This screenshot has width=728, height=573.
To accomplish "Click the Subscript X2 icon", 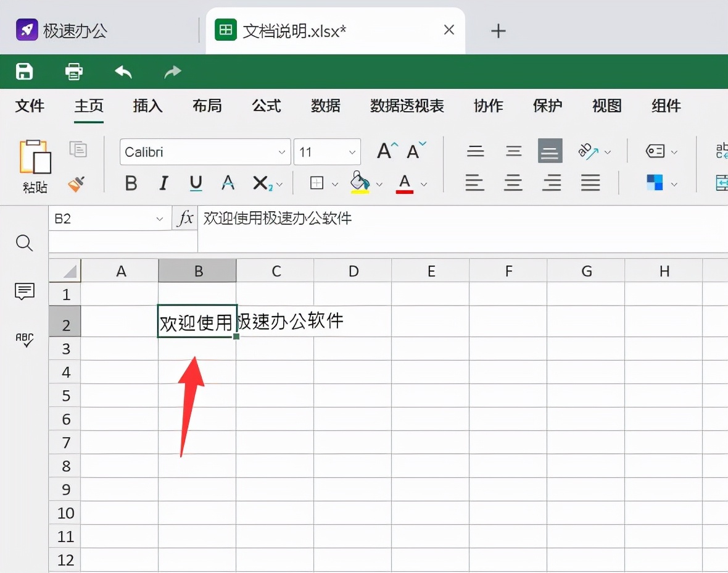I will pyautogui.click(x=262, y=183).
